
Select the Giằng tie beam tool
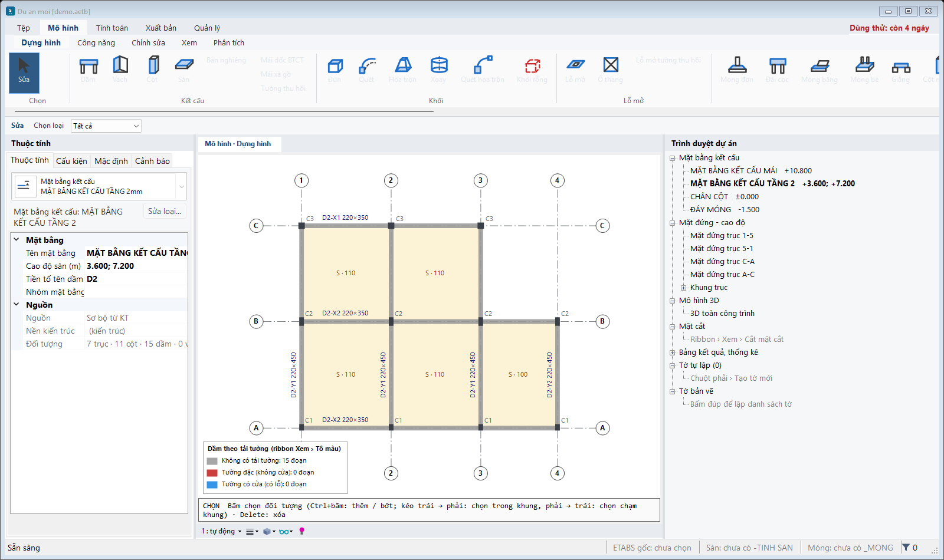coord(901,70)
